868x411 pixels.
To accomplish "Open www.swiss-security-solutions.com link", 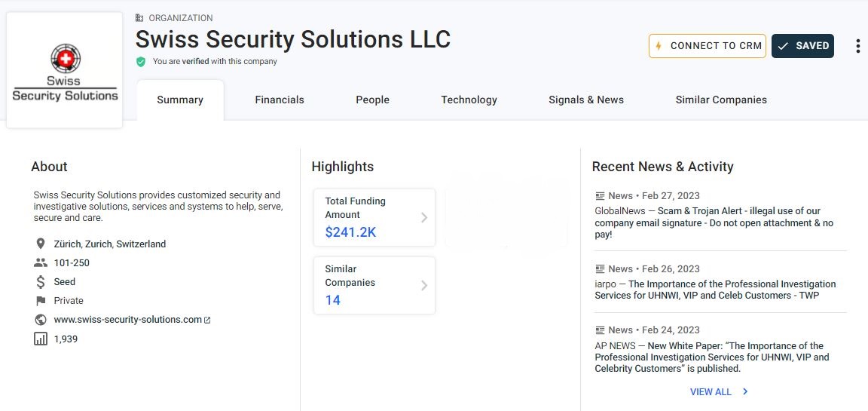I will tap(127, 320).
